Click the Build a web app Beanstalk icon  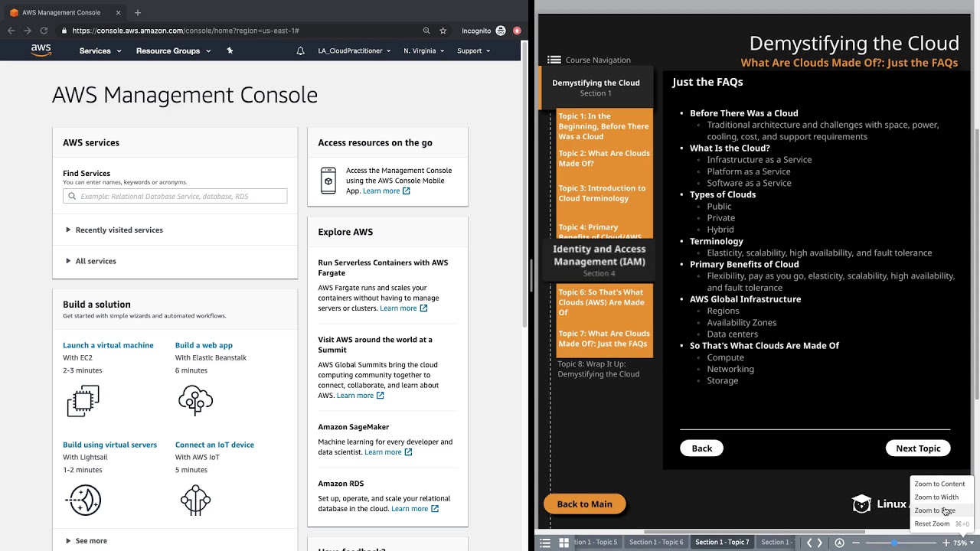(x=195, y=401)
